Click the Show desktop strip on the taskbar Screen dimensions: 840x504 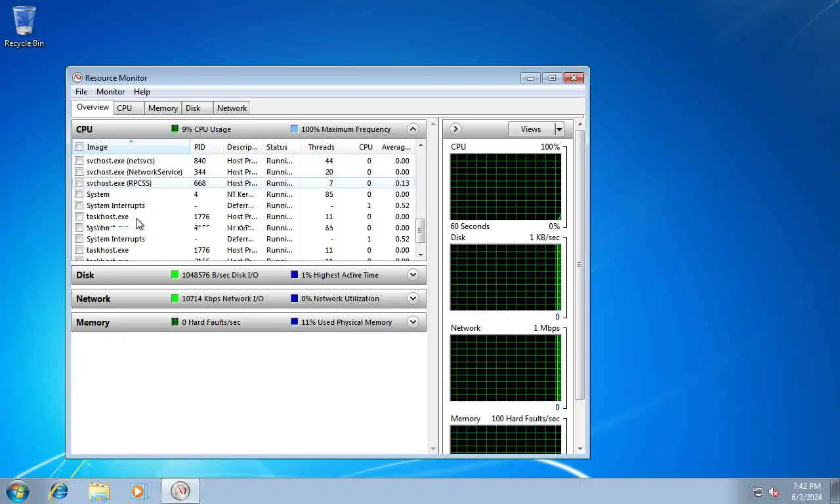835,491
